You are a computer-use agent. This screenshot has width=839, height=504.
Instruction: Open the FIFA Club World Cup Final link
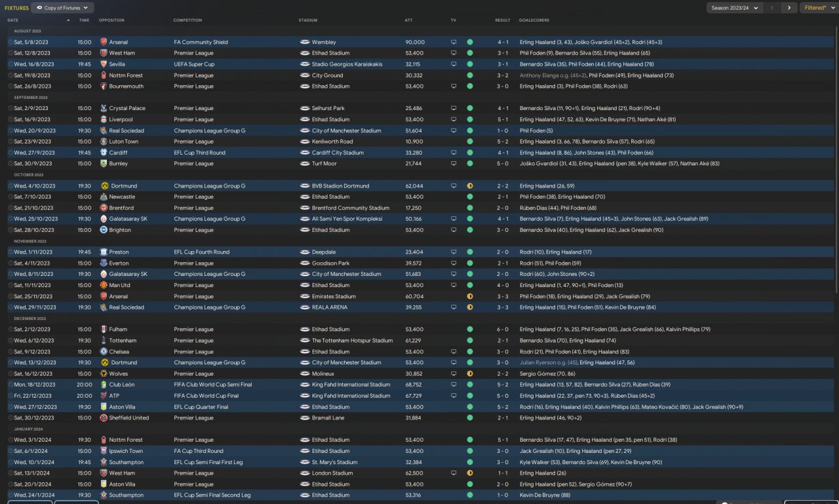pyautogui.click(x=206, y=396)
